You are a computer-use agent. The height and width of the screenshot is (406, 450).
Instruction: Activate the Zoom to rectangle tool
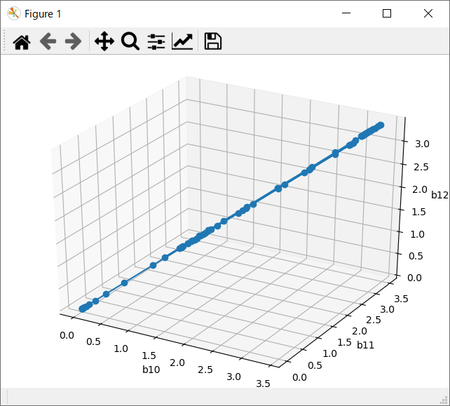click(130, 42)
